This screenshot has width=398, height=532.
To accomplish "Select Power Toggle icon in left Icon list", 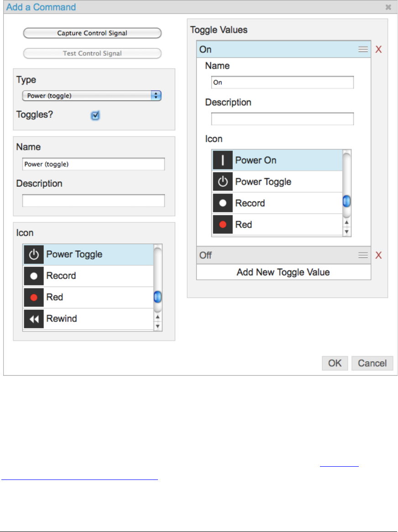I will (x=88, y=254).
